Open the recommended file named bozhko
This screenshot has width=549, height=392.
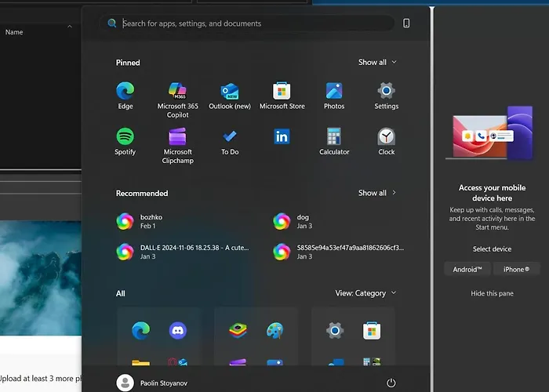[x=151, y=221]
